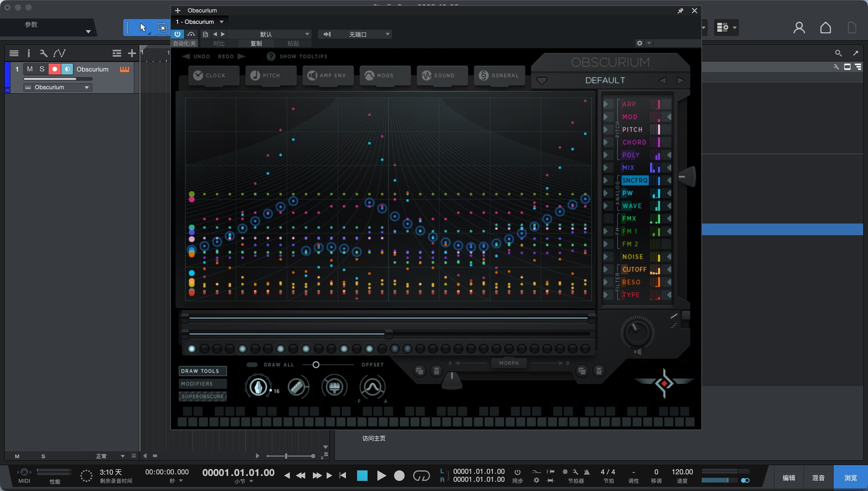This screenshot has height=491, width=868.
Task: Open the preset browser dropdown arrow
Action: click(542, 81)
